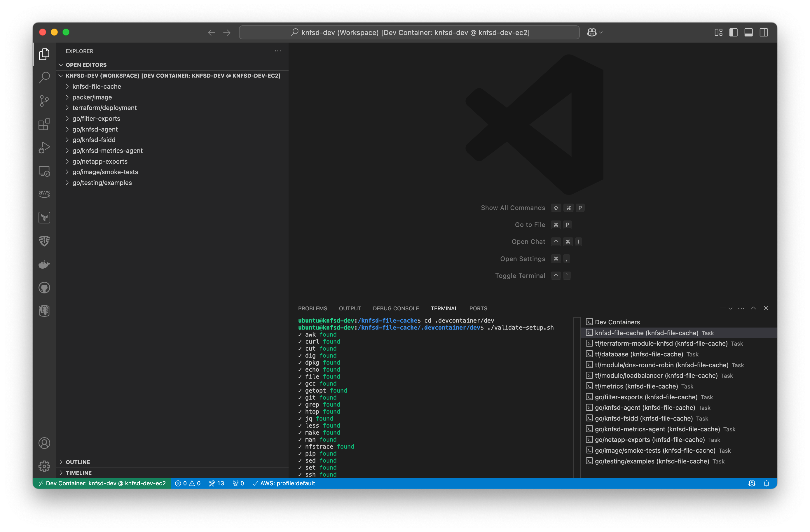Create a new terminal with plus icon

pos(722,308)
